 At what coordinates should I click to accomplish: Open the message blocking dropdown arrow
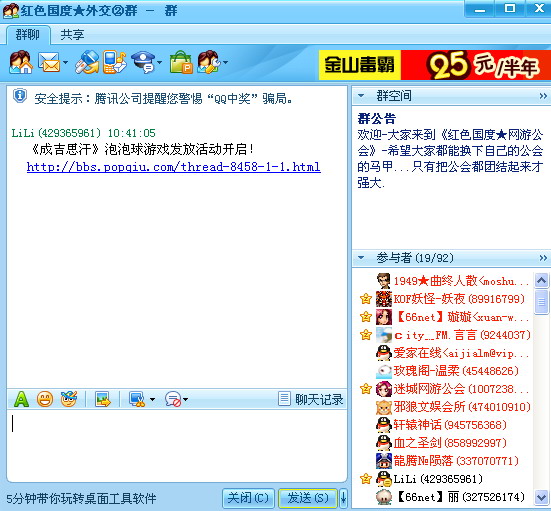point(186,400)
